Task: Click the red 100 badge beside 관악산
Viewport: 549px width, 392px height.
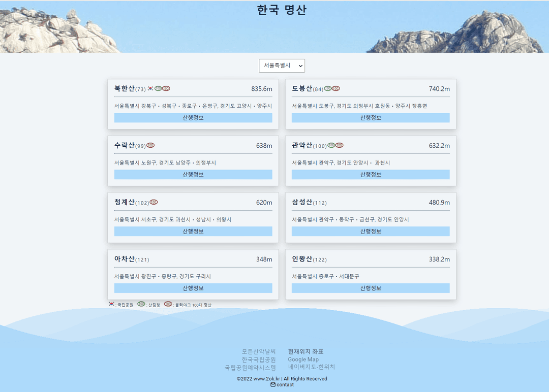Action: (340, 146)
